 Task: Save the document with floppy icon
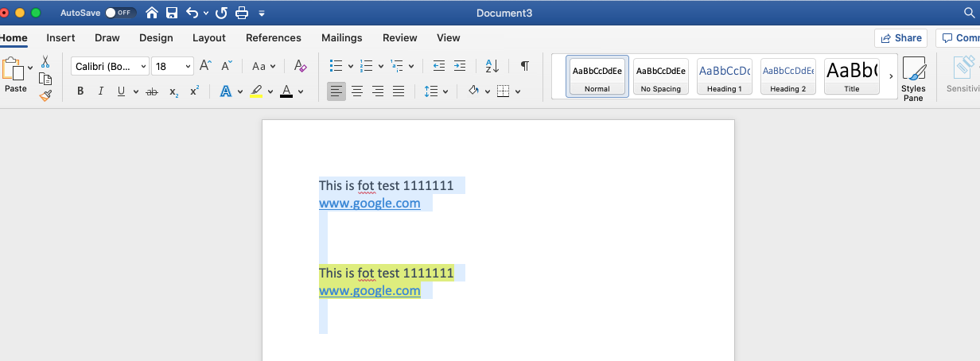[x=172, y=13]
